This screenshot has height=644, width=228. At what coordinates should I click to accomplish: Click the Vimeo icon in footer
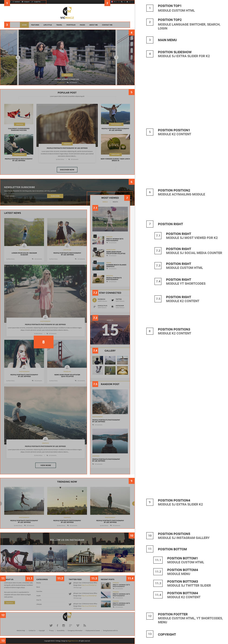tap(77, 625)
